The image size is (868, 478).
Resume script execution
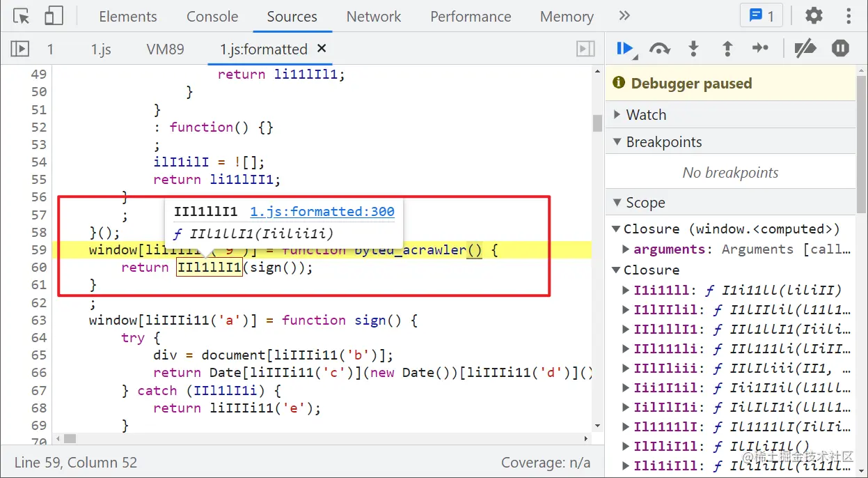pyautogui.click(x=625, y=49)
